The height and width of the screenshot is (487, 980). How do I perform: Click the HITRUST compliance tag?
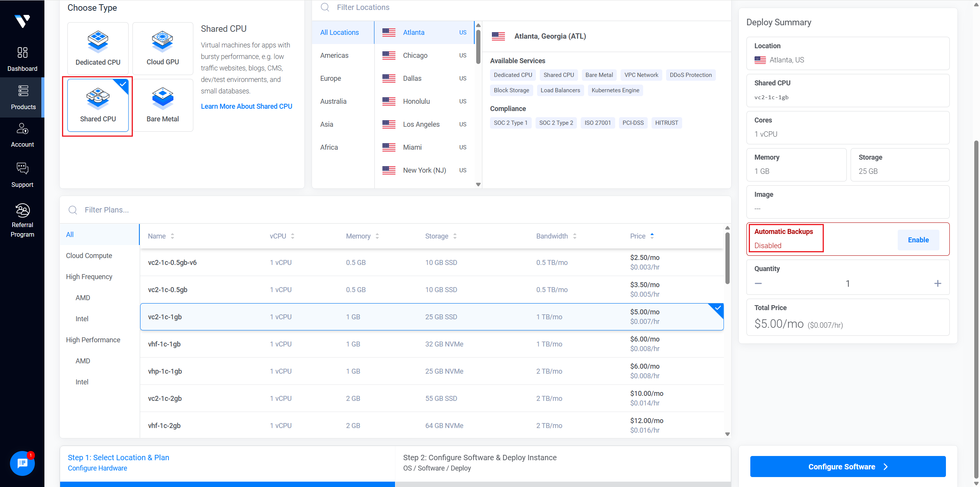click(666, 123)
